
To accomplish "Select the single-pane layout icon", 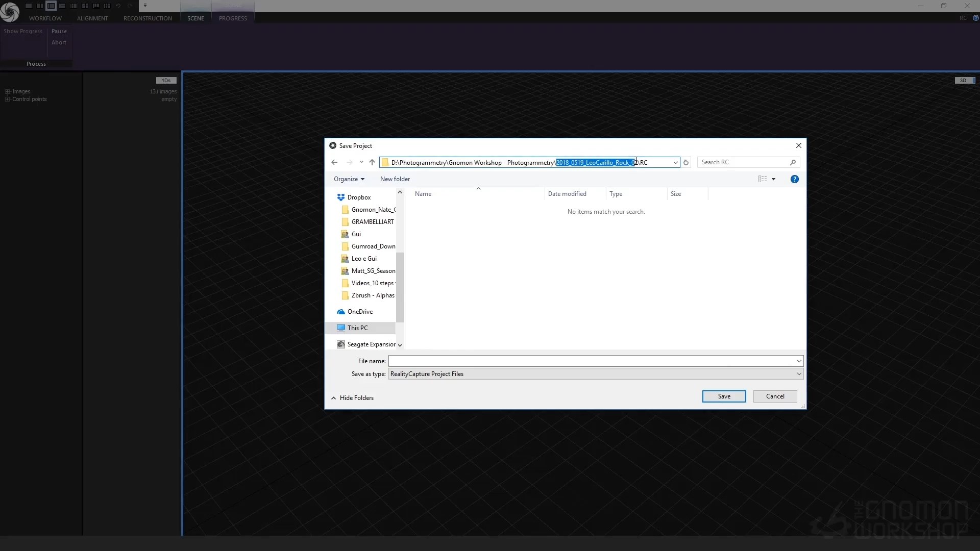I will [29, 6].
